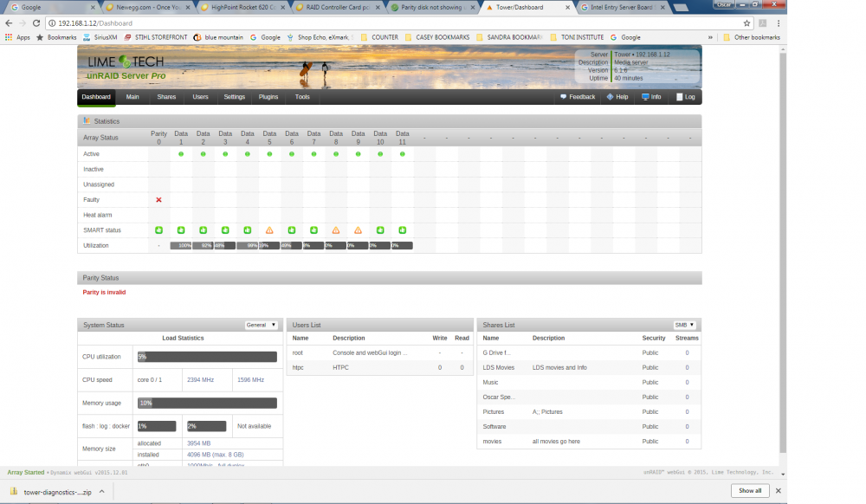The height and width of the screenshot is (504, 866).
Task: Click the 2394 MHz CPU speed value
Action: pos(201,380)
